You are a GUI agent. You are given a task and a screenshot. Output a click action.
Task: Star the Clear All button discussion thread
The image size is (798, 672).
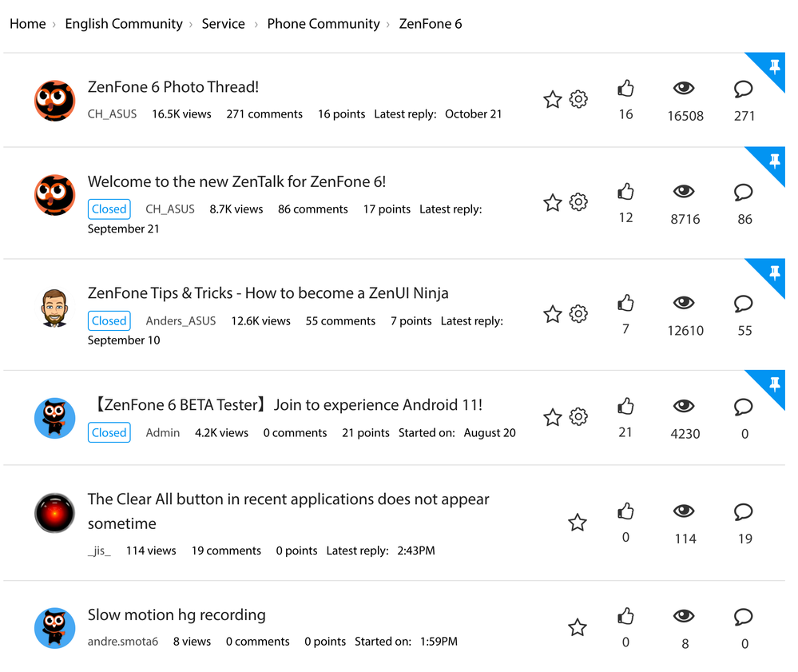coord(578,521)
